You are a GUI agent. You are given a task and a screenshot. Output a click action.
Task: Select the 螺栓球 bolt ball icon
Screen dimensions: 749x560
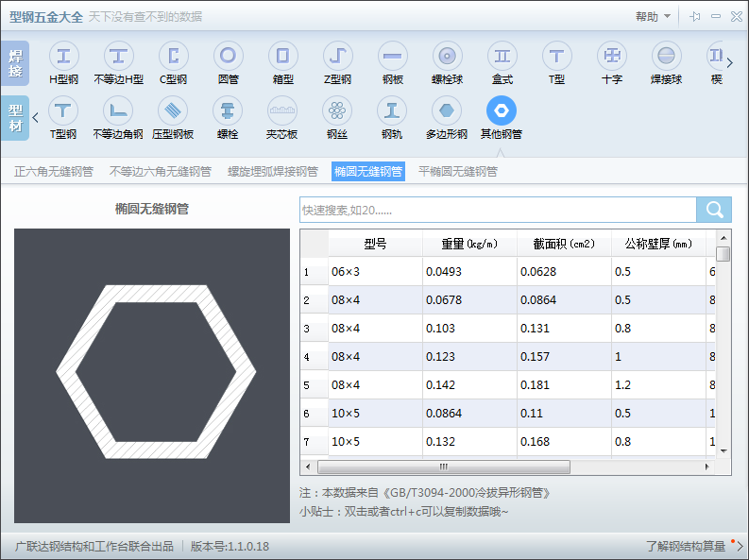point(448,62)
